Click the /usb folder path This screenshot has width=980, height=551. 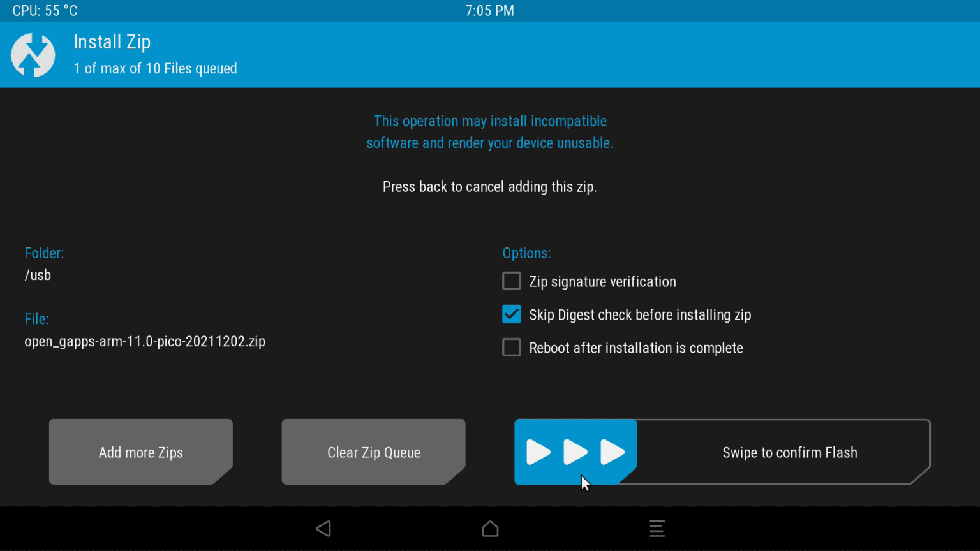tap(38, 275)
